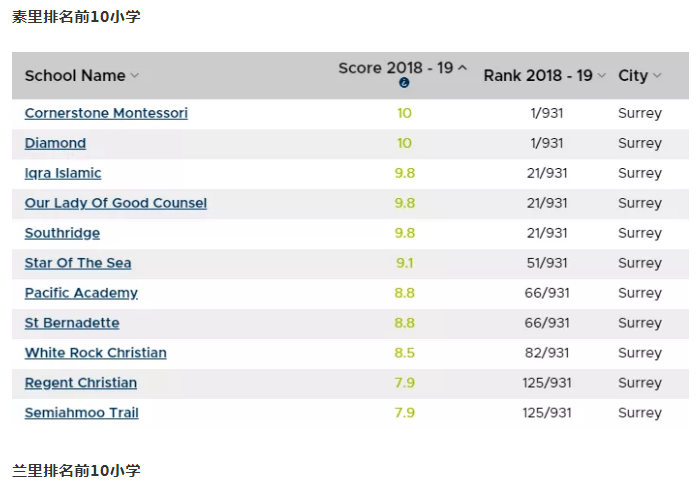This screenshot has height=491, width=697.
Task: Toggle the Score 2018 - 19 sort arrow
Action: coord(462,68)
